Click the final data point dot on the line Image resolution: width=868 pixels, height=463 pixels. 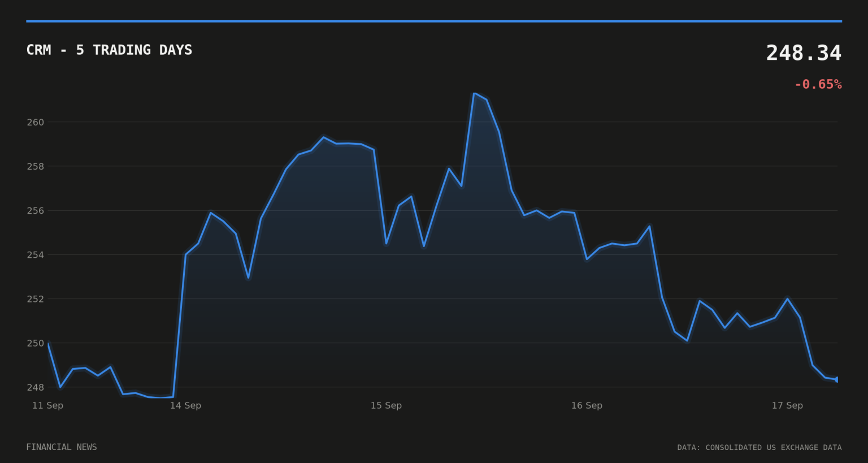[x=837, y=379]
